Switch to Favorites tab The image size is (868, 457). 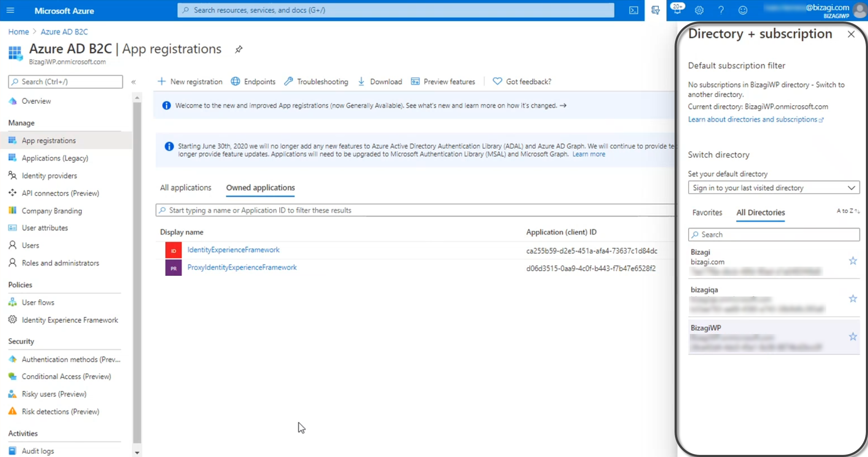[x=707, y=213]
